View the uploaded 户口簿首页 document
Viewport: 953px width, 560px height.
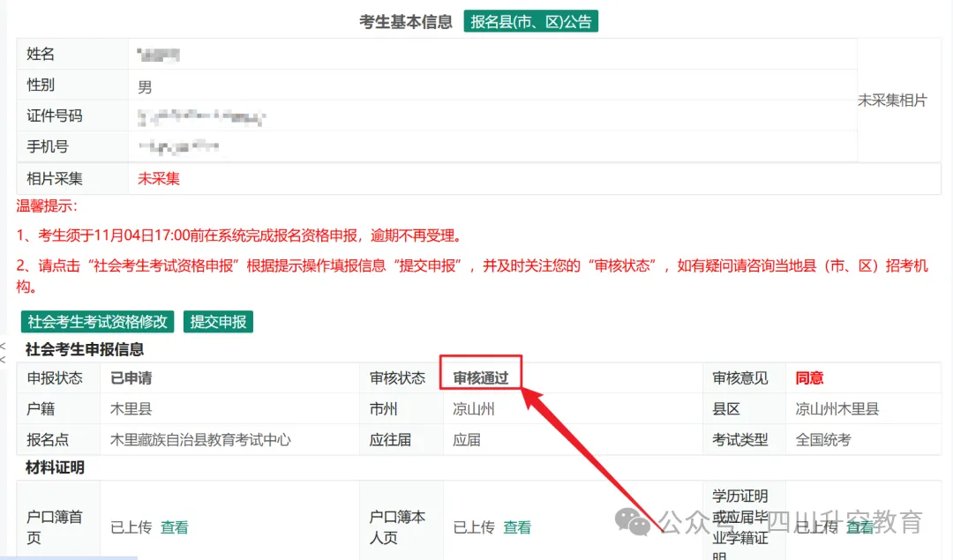(175, 527)
